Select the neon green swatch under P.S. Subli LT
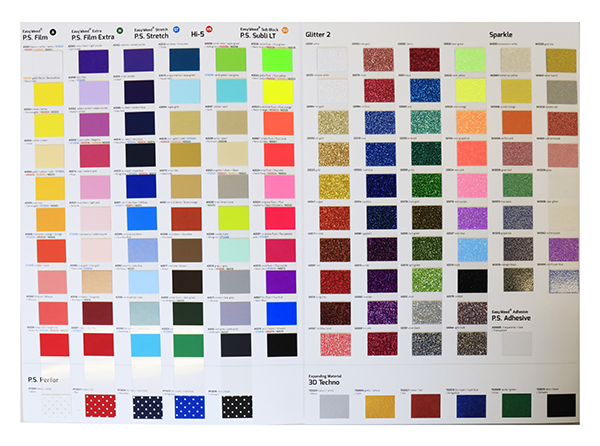The image size is (600, 446). [x=277, y=60]
